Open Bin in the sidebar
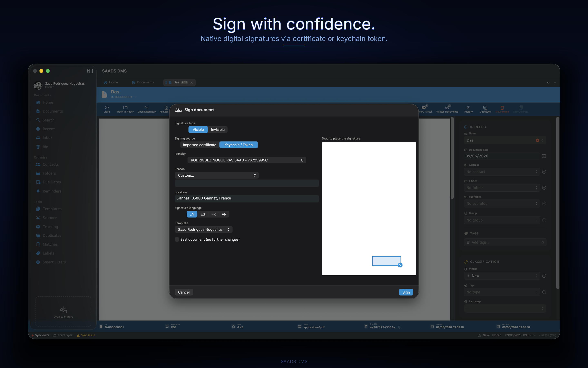The height and width of the screenshot is (368, 588). [x=42, y=147]
